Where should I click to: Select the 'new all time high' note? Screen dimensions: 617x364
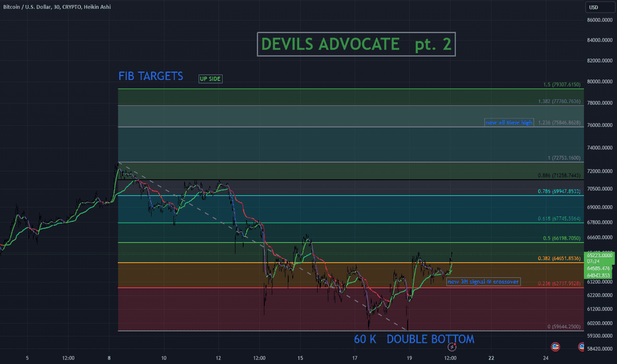pos(509,122)
